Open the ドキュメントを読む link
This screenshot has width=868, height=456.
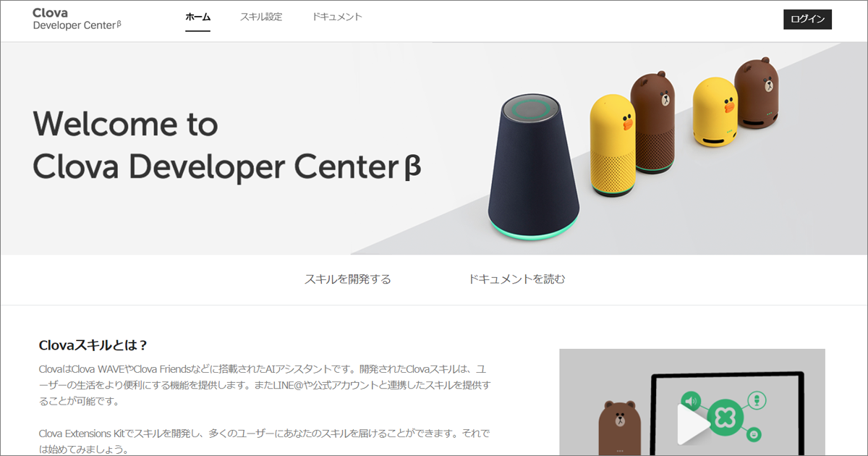[x=517, y=279]
